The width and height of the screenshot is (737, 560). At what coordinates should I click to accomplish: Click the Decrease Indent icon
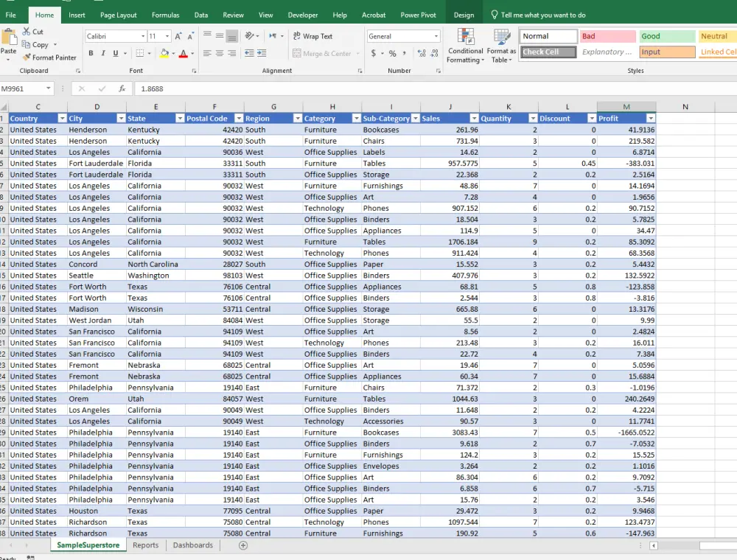pyautogui.click(x=249, y=53)
